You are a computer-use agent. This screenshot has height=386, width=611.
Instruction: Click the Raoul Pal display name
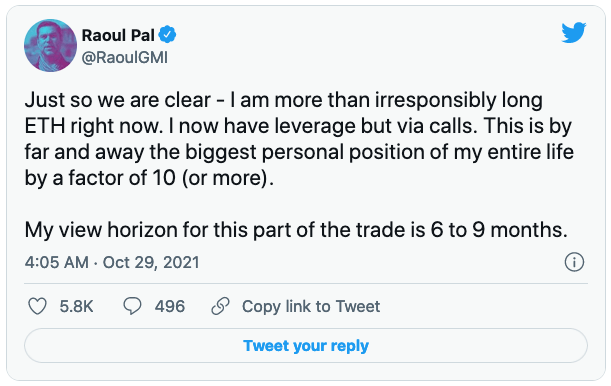tap(118, 35)
